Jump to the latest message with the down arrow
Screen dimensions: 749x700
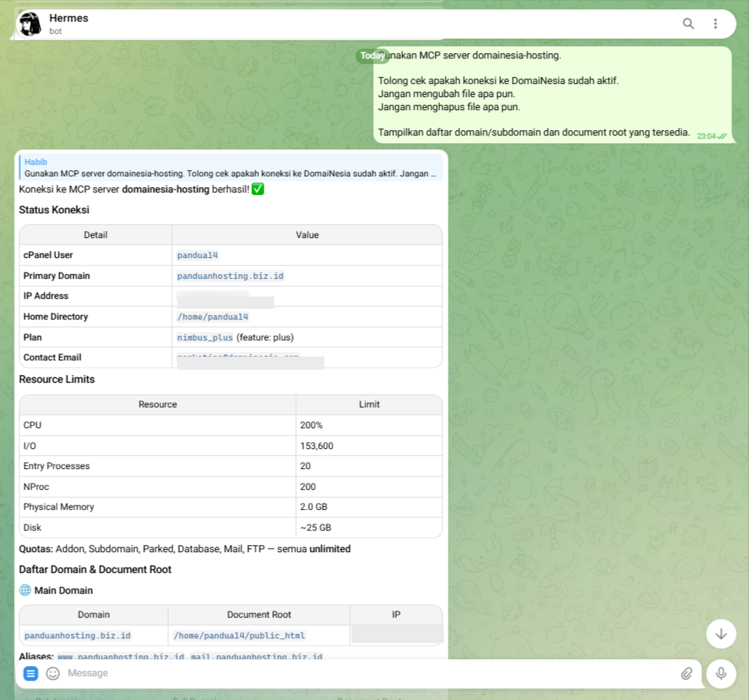click(720, 634)
